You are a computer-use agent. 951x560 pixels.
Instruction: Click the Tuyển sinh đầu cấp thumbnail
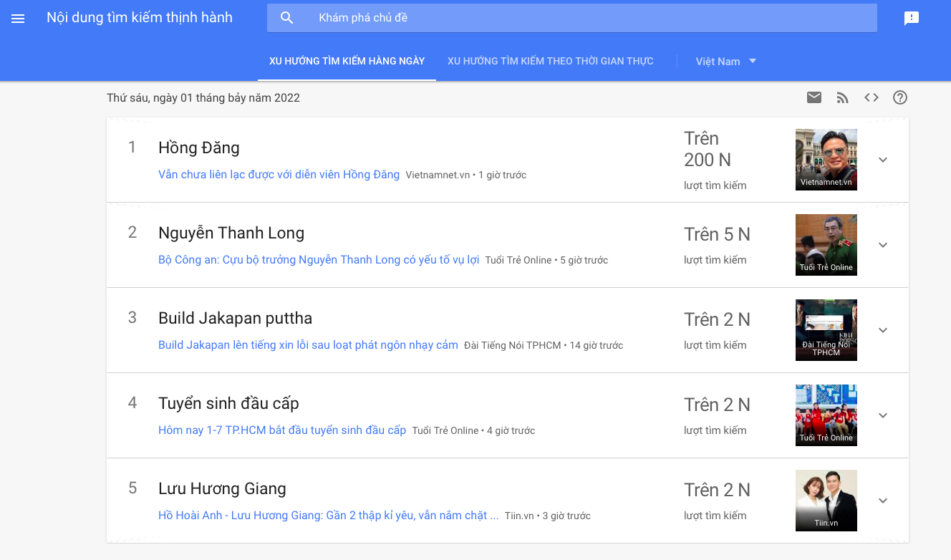tap(826, 415)
